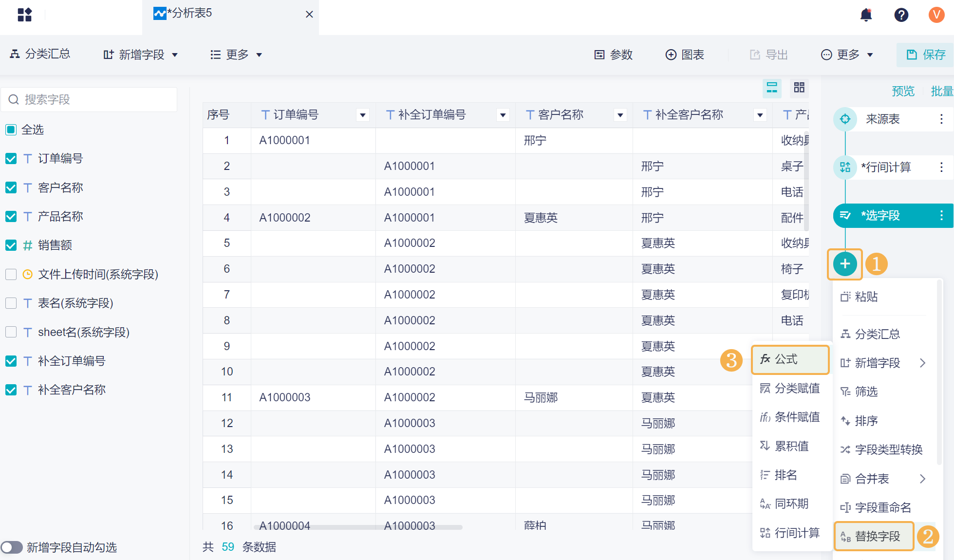Viewport: 954px width, 560px height.
Task: Choose 排名 in the submenu
Action: tap(779, 475)
